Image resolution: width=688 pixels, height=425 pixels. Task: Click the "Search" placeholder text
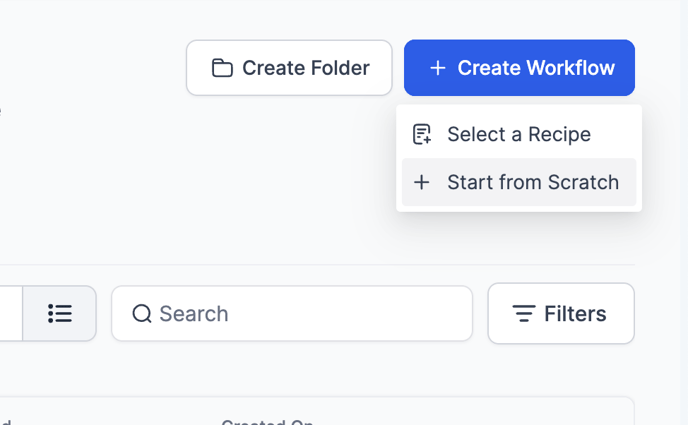[x=194, y=314]
